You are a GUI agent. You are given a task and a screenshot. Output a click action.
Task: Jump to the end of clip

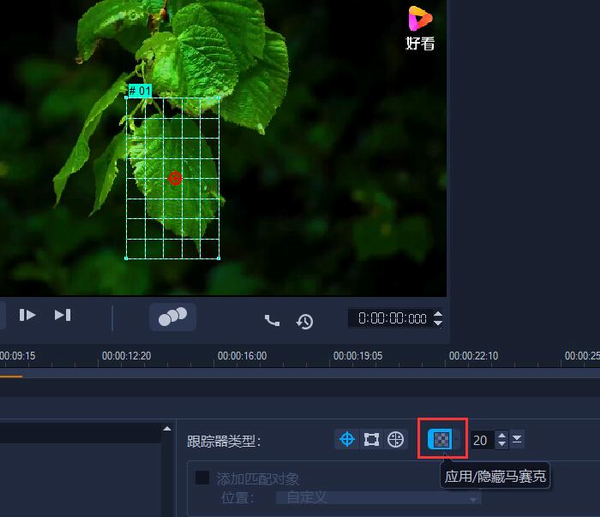pos(62,315)
